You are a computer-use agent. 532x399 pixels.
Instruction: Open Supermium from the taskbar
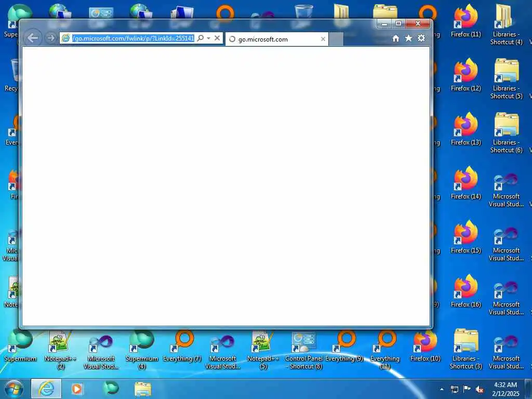coord(111,389)
